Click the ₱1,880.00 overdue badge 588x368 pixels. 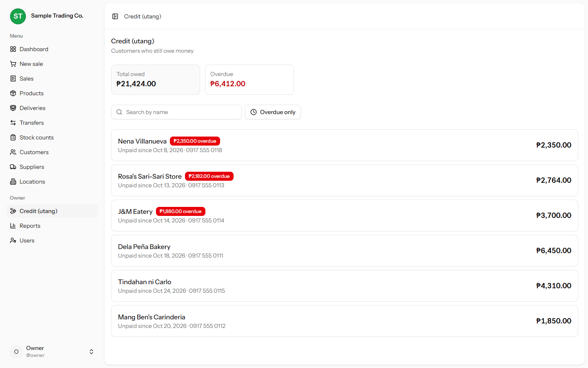point(180,211)
